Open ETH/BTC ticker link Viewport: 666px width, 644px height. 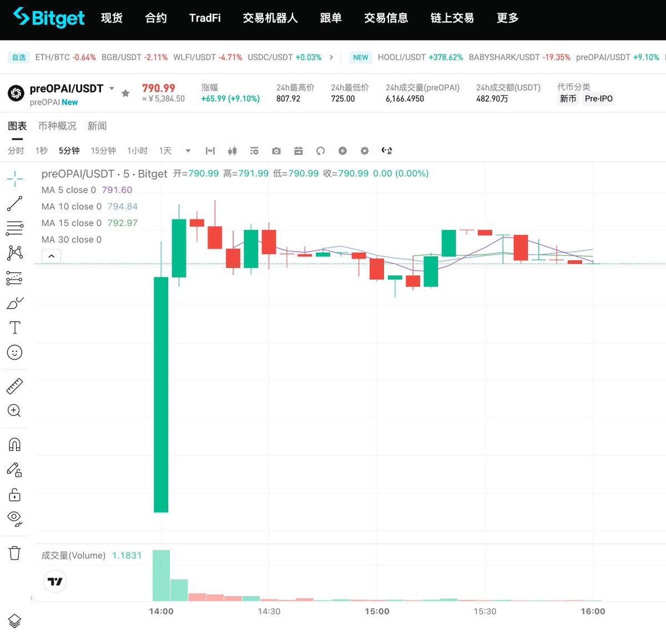(x=65, y=57)
